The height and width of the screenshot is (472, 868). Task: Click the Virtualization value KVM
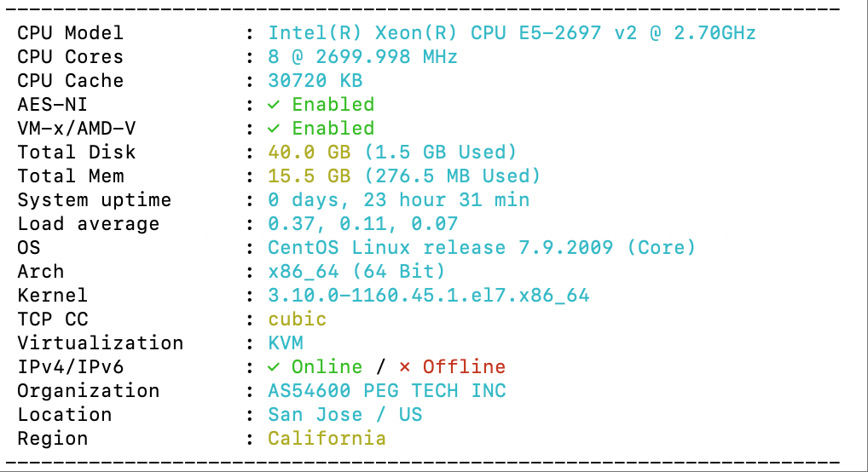coord(286,343)
